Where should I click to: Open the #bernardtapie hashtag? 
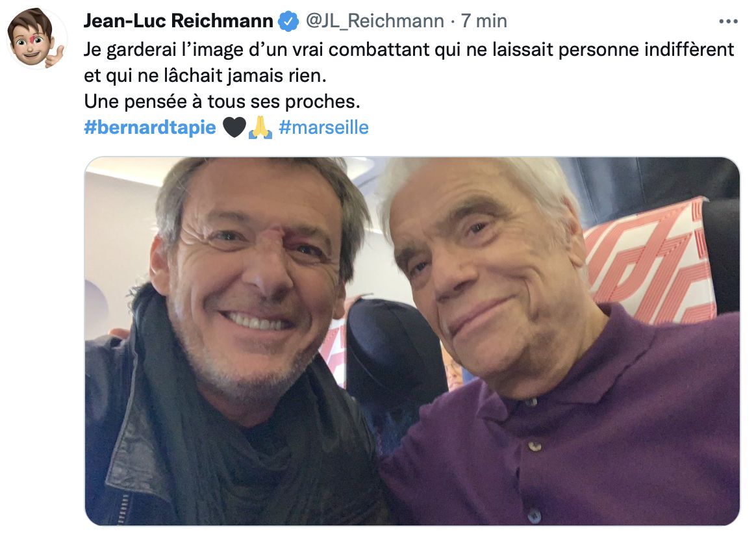(150, 127)
